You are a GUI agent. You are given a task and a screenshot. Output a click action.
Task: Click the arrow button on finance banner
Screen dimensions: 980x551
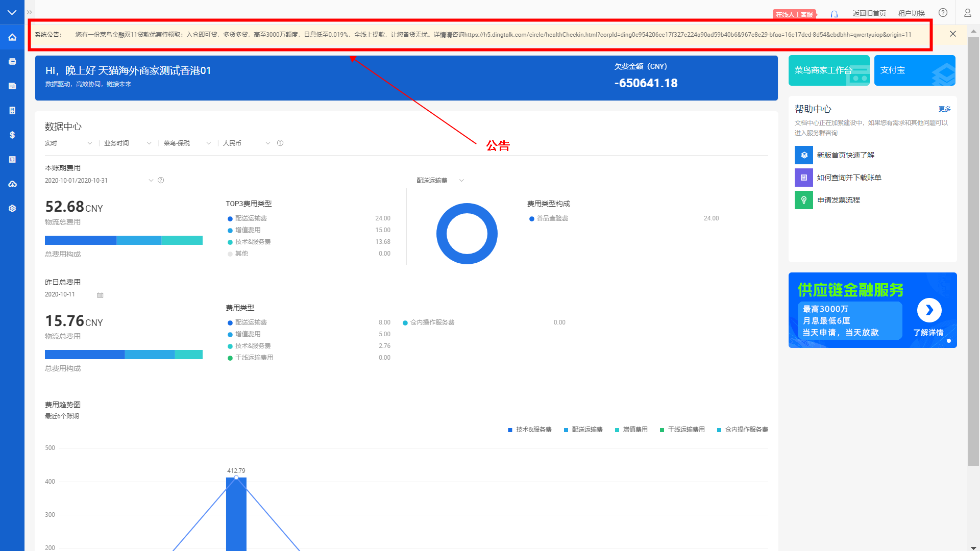coord(929,310)
